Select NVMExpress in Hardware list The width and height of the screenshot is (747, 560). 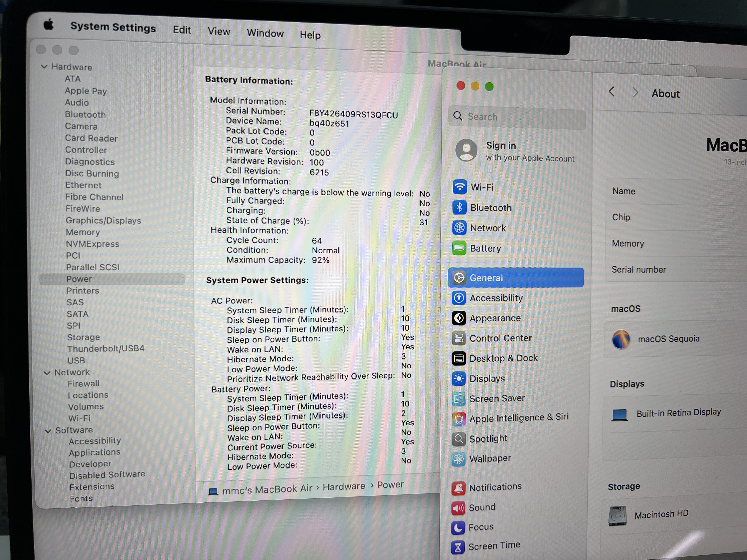(92, 244)
